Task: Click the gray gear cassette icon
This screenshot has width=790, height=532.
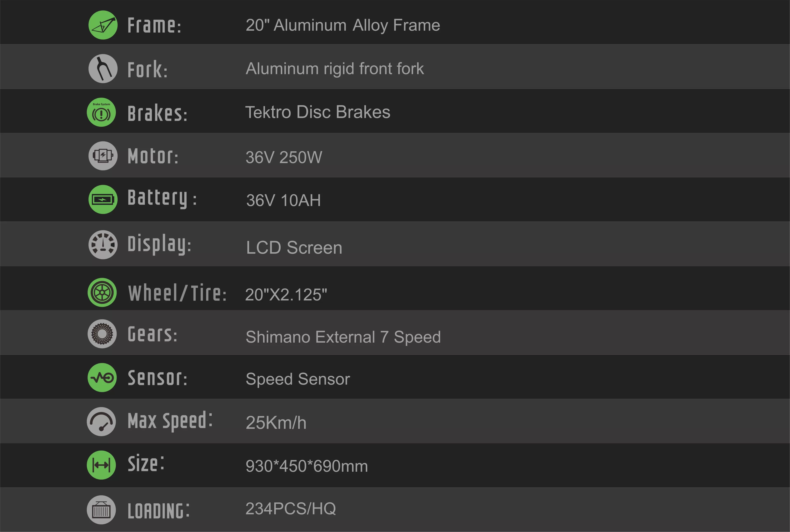Action: pos(102,334)
